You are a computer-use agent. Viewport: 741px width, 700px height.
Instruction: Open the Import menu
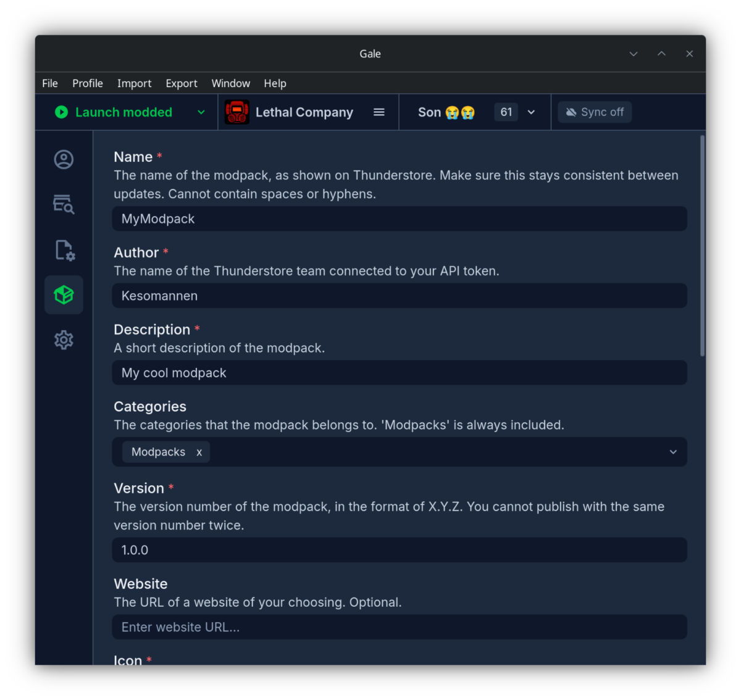click(x=134, y=83)
